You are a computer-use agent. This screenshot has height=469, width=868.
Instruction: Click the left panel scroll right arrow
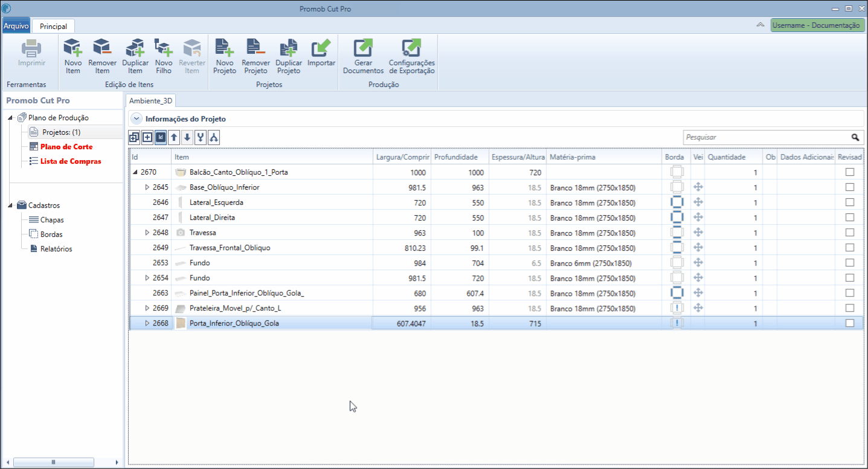coord(117,462)
